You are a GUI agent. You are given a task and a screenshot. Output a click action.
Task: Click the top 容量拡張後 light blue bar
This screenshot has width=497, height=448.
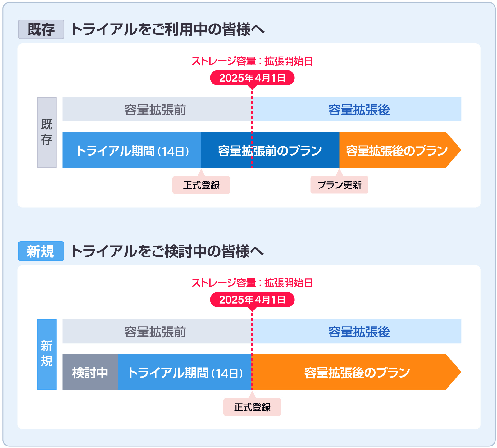click(357, 110)
